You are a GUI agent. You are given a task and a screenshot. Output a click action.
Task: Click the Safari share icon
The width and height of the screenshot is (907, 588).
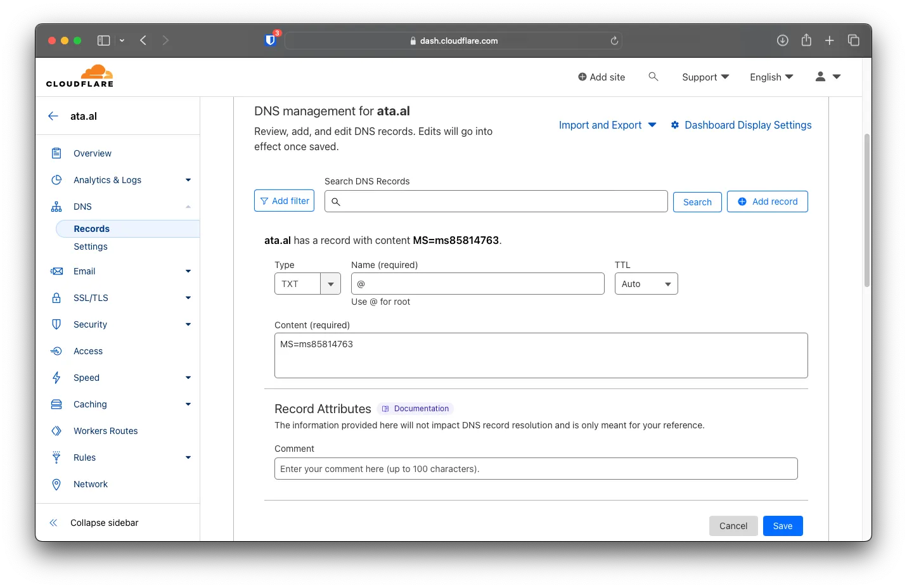[806, 40]
